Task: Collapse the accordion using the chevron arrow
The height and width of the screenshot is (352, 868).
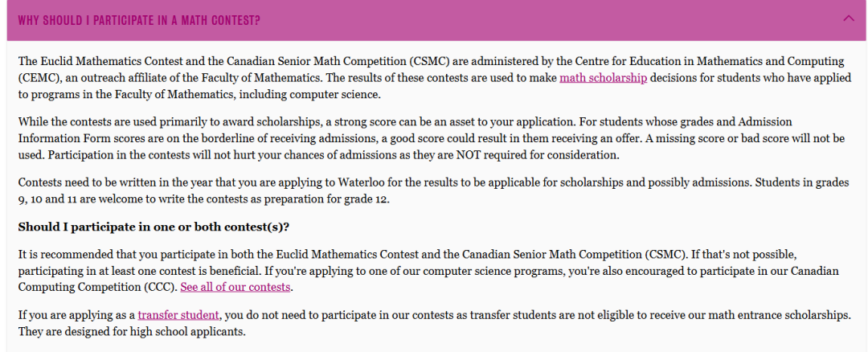Action: coord(849,19)
